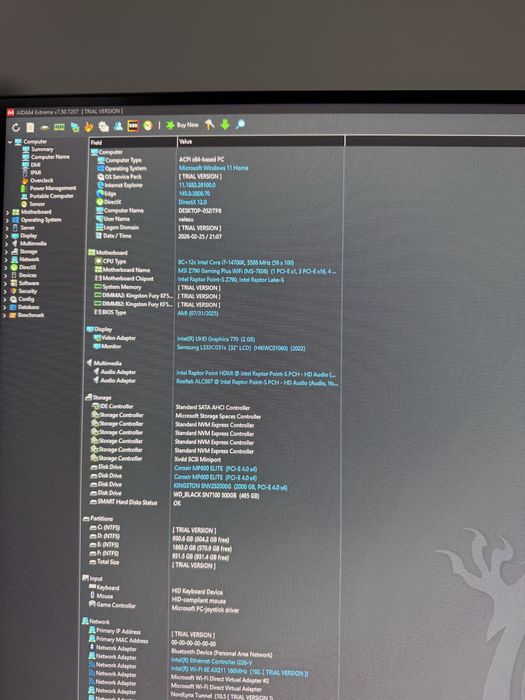Viewport: 525px width, 700px height.
Task: Select the Config tree node
Action: coord(26,300)
